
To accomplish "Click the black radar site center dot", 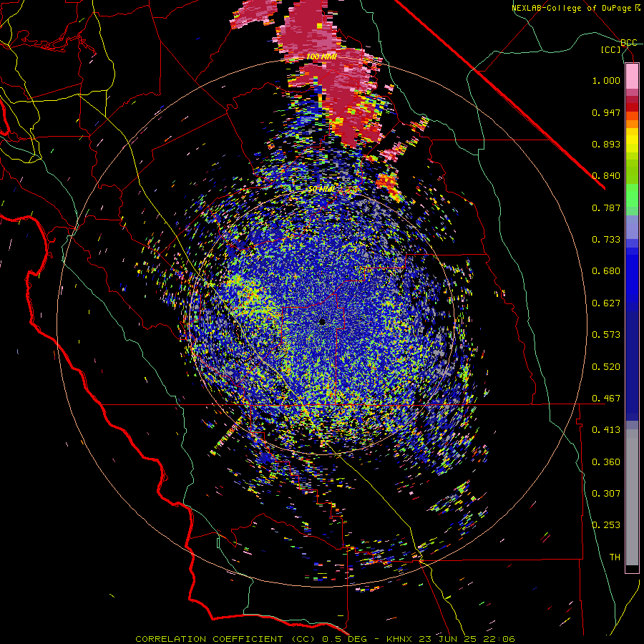I will (323, 322).
